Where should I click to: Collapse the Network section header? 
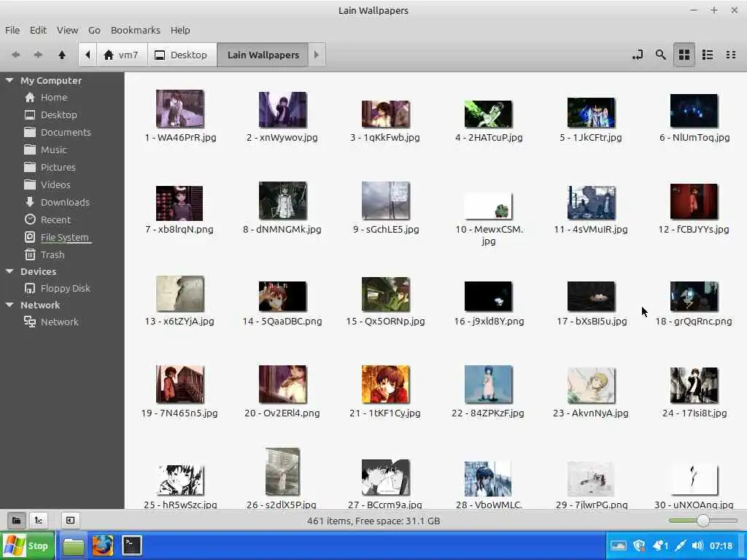coord(9,305)
